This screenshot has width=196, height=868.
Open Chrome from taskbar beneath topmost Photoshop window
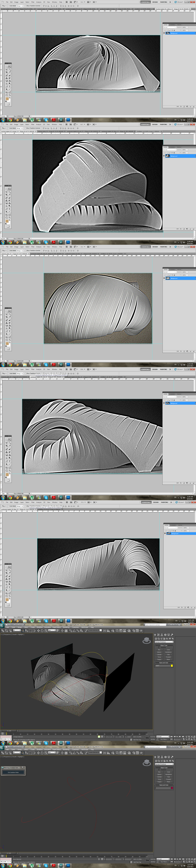click(x=10, y=120)
